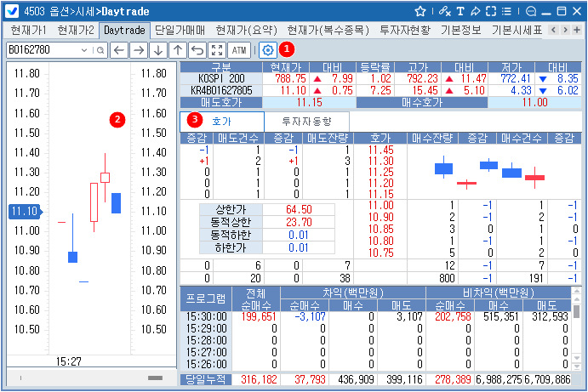The width and height of the screenshot is (588, 392).
Task: Click the undo/return arrow button
Action: (x=197, y=50)
